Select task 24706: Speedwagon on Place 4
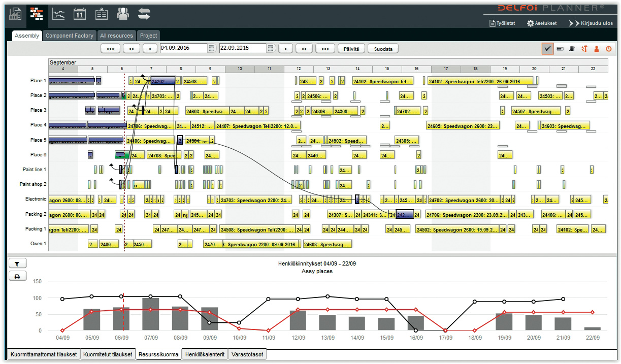This screenshot has width=621, height=364. click(150, 126)
